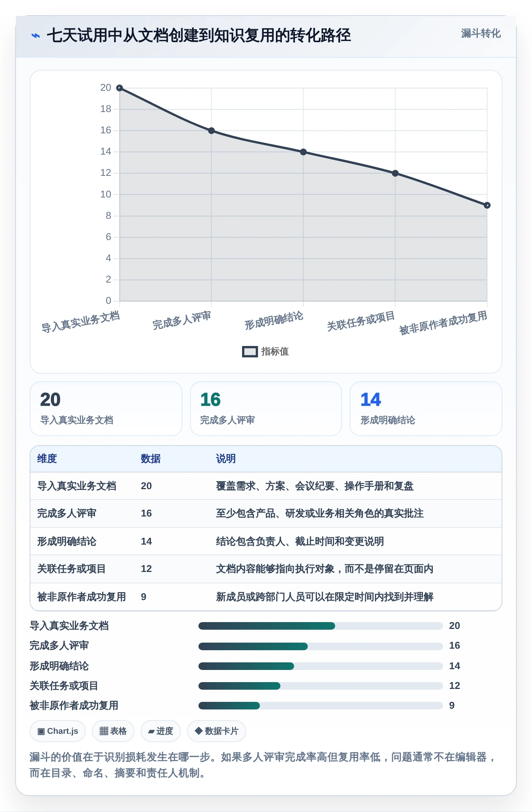
Task: Click the 被非原作者成功复用 chart axis label
Action: [443, 322]
